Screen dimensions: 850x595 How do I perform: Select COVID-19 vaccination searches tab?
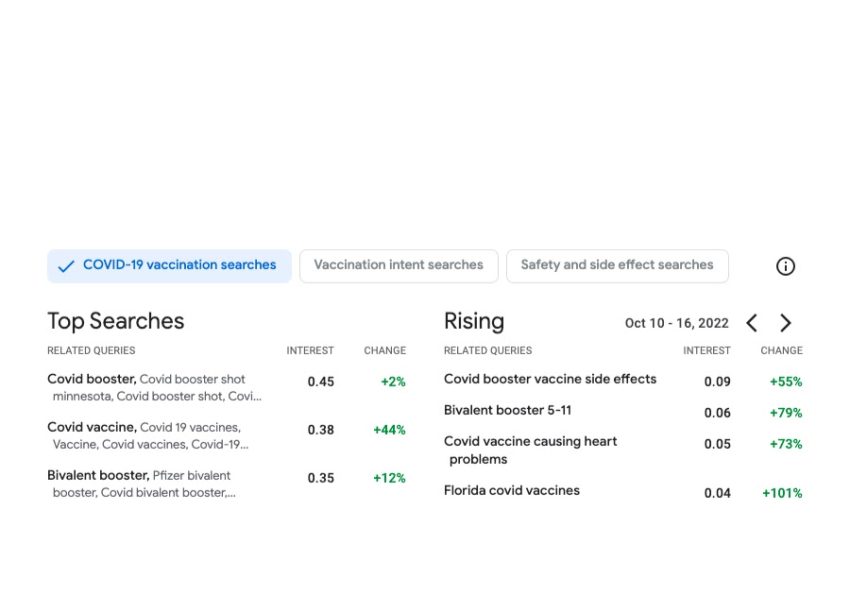(x=169, y=266)
